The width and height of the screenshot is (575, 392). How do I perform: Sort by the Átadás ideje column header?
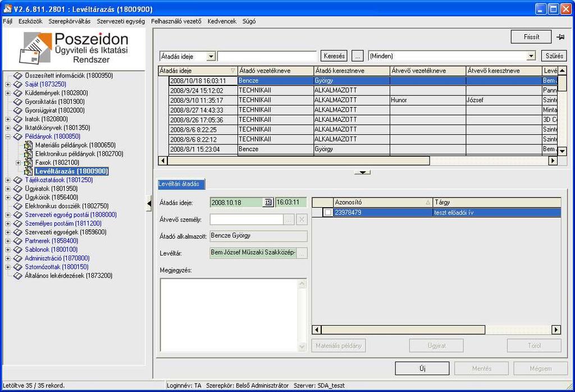point(198,71)
